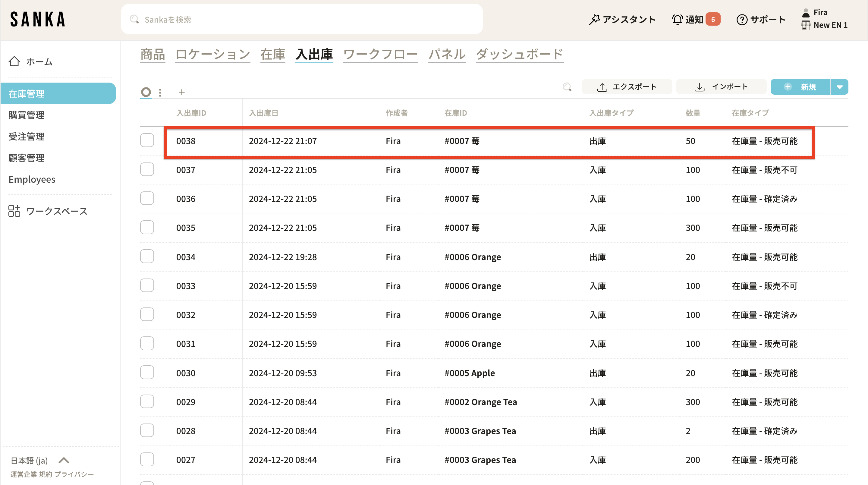Click the エクスポート button
The width and height of the screenshot is (868, 485).
[627, 87]
